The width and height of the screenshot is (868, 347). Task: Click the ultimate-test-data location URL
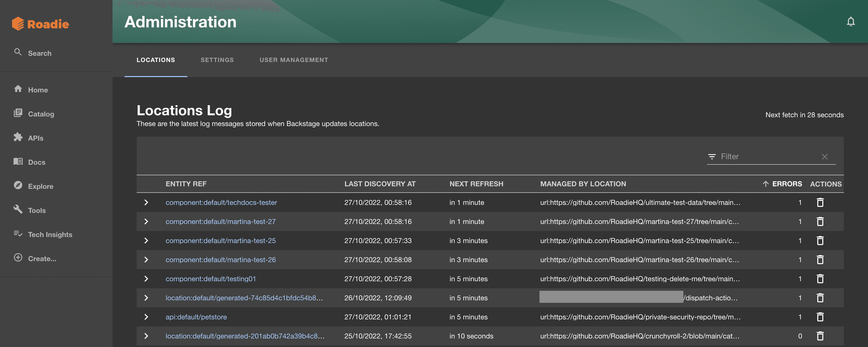point(640,202)
